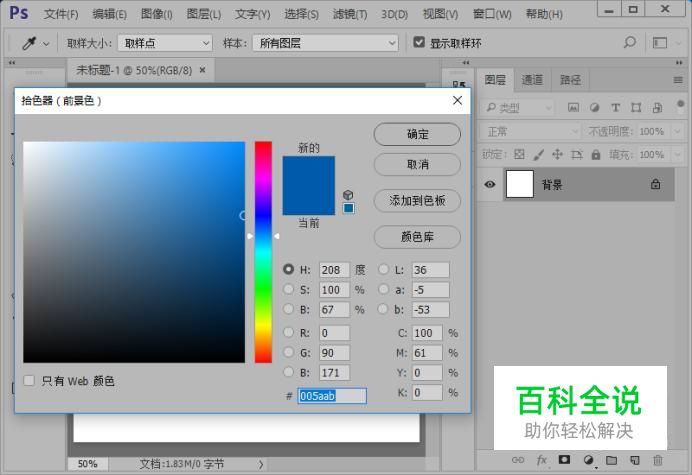
Task: Open the 填充 100% dropdown arrow
Action: click(x=677, y=155)
